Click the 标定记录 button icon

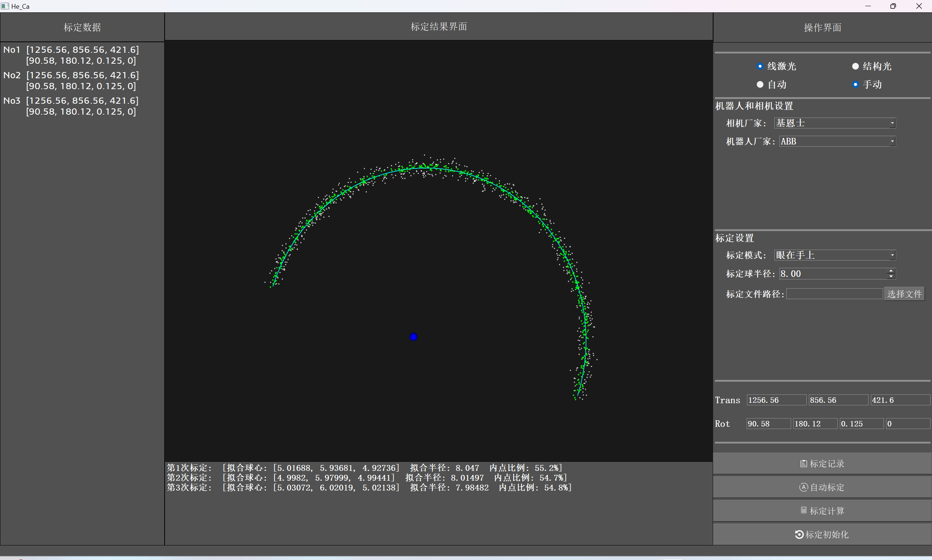coord(803,464)
